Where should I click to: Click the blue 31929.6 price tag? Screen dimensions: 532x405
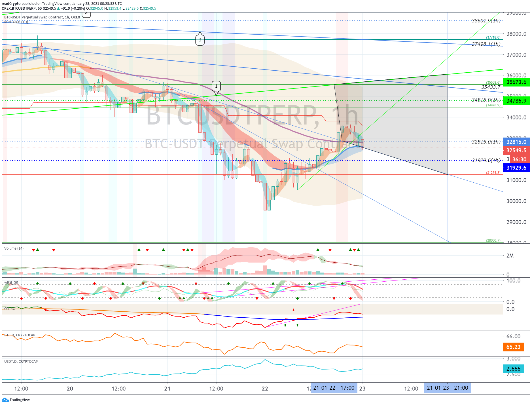pos(516,168)
